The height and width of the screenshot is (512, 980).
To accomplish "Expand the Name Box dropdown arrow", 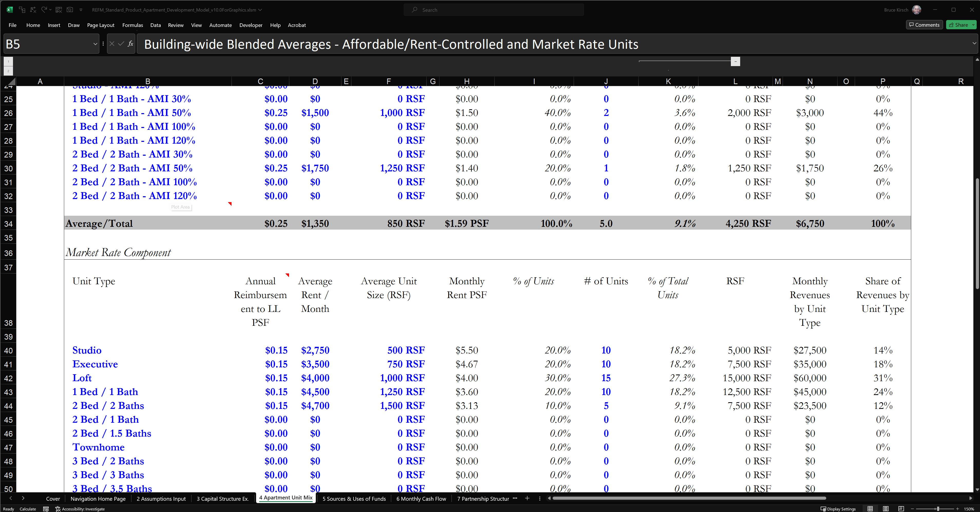I will point(95,44).
